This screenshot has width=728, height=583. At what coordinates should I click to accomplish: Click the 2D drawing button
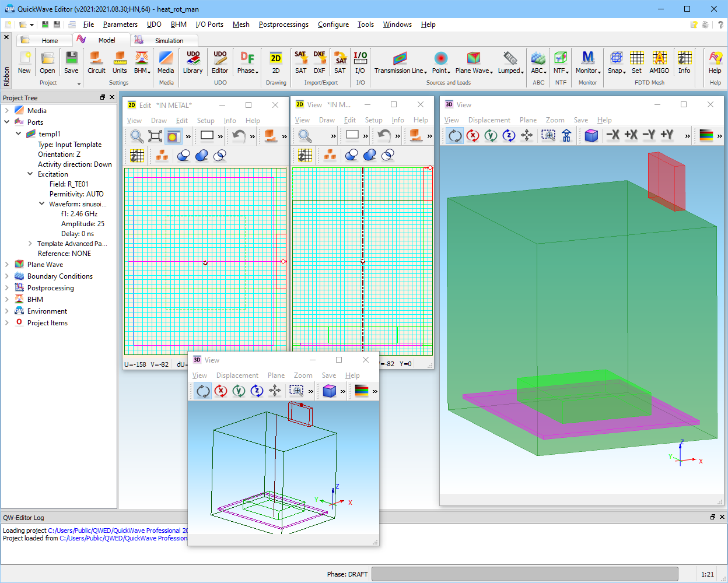click(x=276, y=62)
